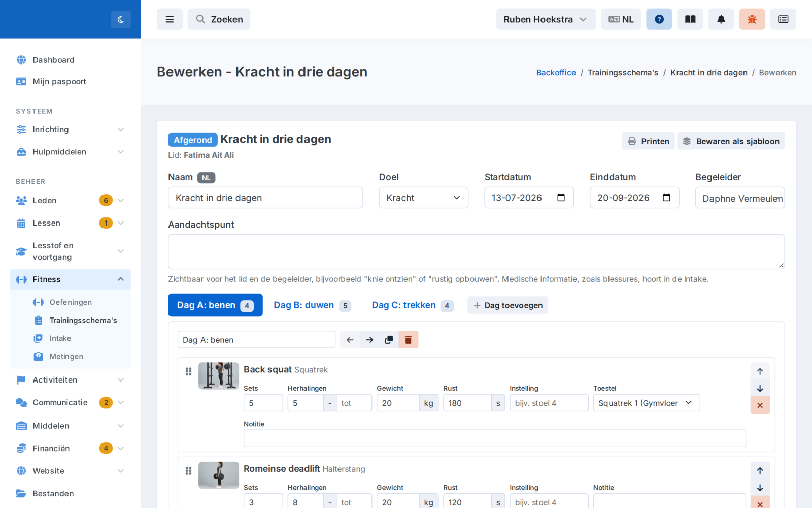Click the Printen button
812x508 pixels.
point(649,141)
